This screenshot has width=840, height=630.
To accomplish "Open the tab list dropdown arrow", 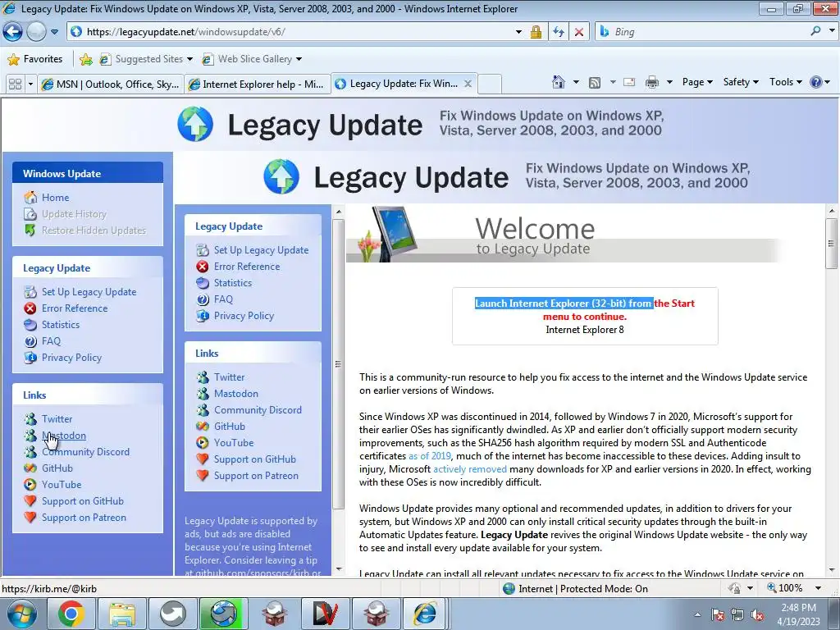I will (x=30, y=84).
